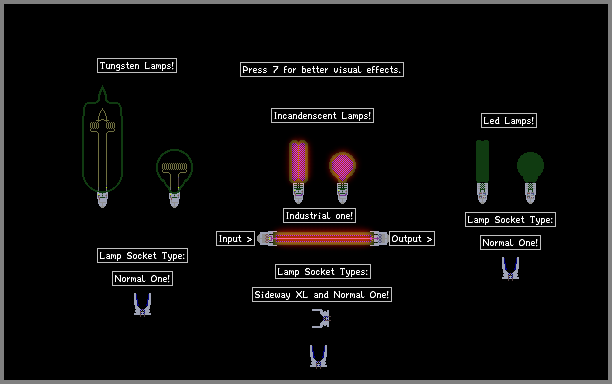
Task: Click the bottom center normal lamp socket
Action: click(318, 356)
